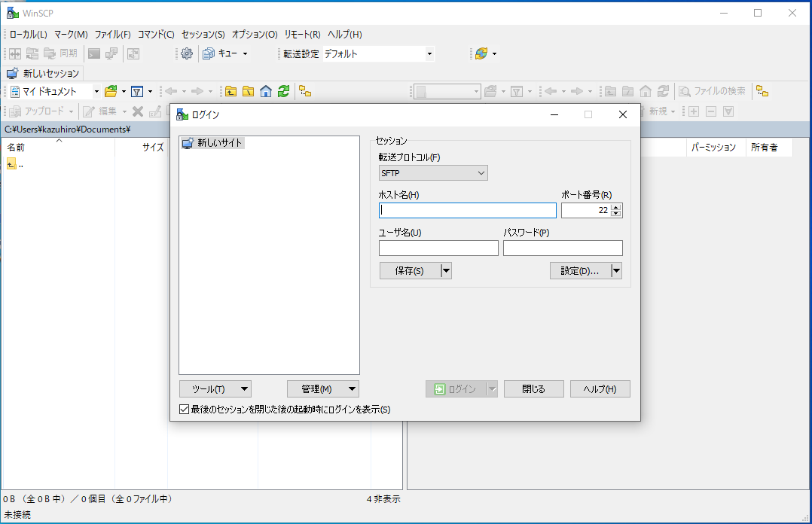Open the local directory folder icon
The height and width of the screenshot is (524, 812).
[x=111, y=91]
